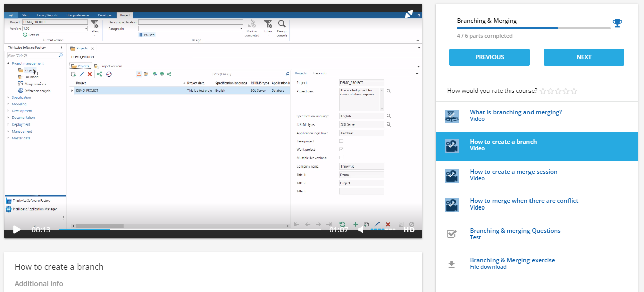Select Projects in the Project management tree
The image size is (644, 292).
pos(30,70)
